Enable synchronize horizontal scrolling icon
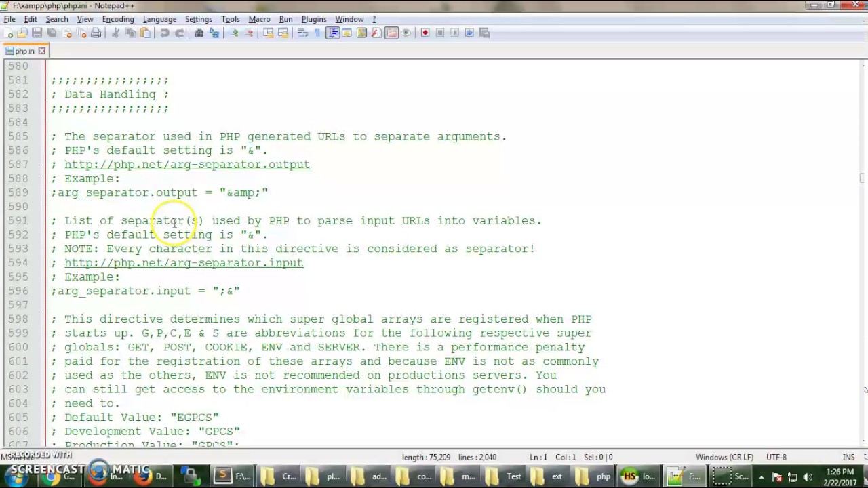 coord(283,33)
